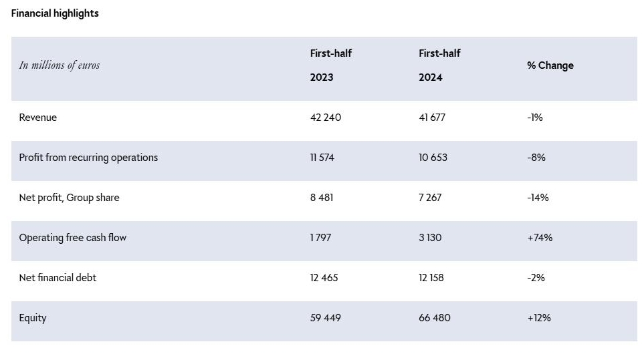Click the First-half 2023 column header
The width and height of the screenshot is (644, 354).
point(330,65)
